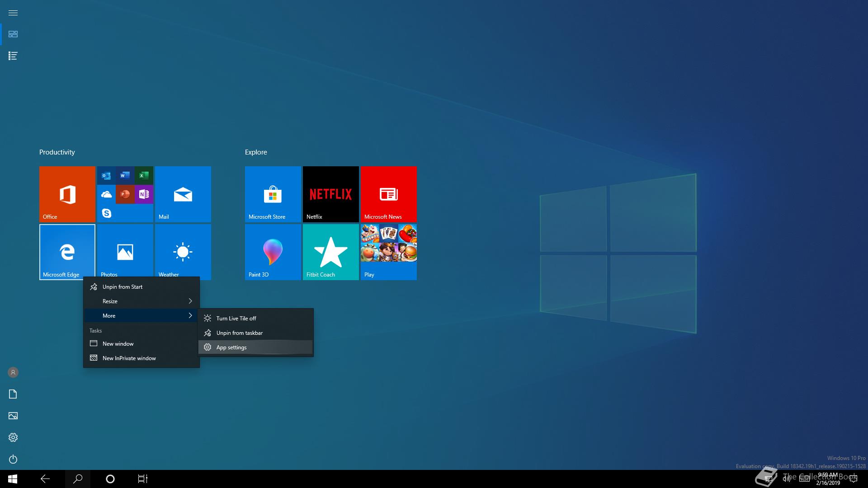Open the user account icon

pyautogui.click(x=13, y=372)
